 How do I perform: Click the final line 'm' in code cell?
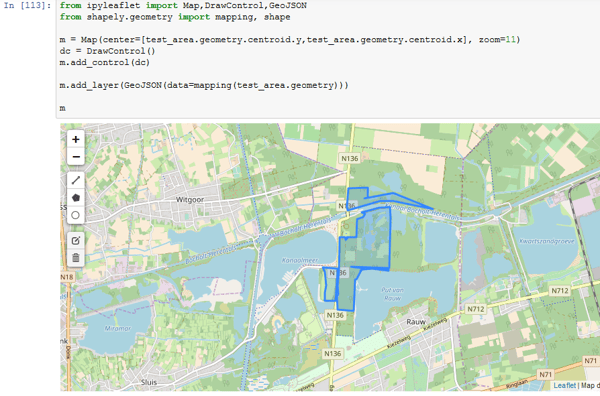click(62, 108)
